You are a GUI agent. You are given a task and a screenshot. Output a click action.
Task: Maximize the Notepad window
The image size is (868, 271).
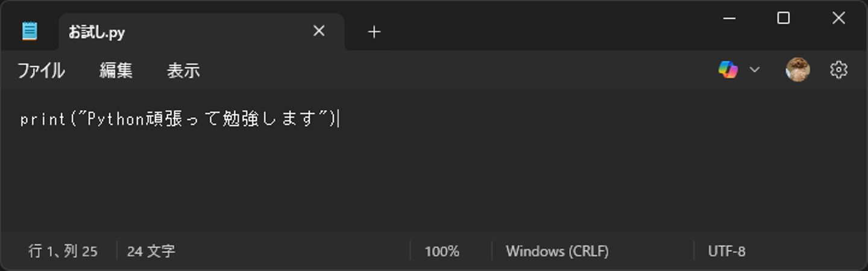click(x=783, y=18)
